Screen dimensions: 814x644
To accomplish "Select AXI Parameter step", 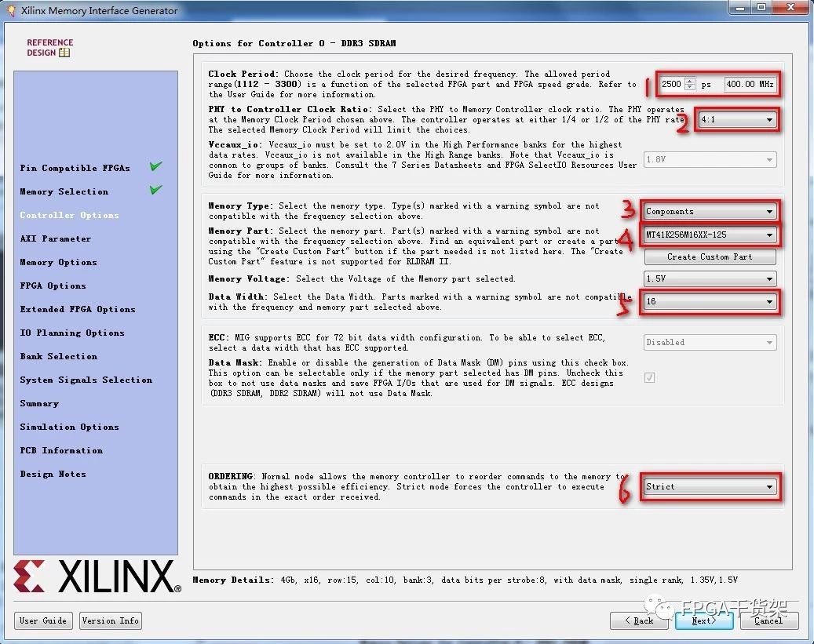I will click(56, 238).
